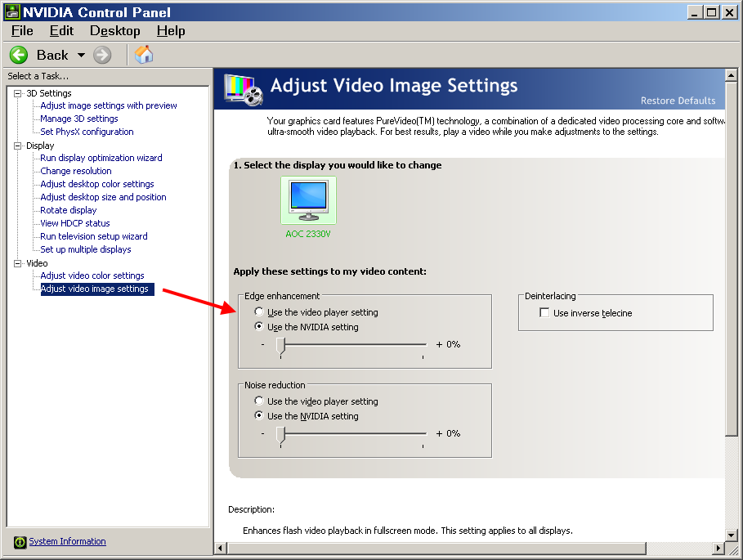
Task: Open View HDCP status
Action: tap(75, 223)
